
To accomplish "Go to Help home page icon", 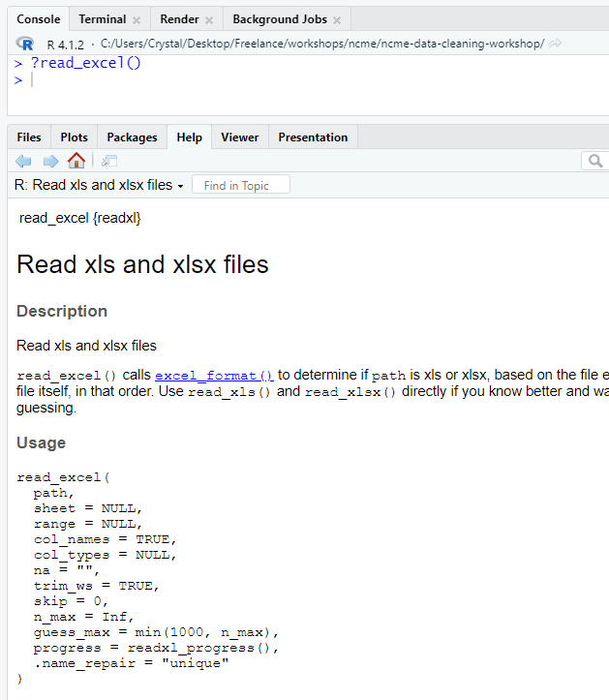I will pos(76,161).
